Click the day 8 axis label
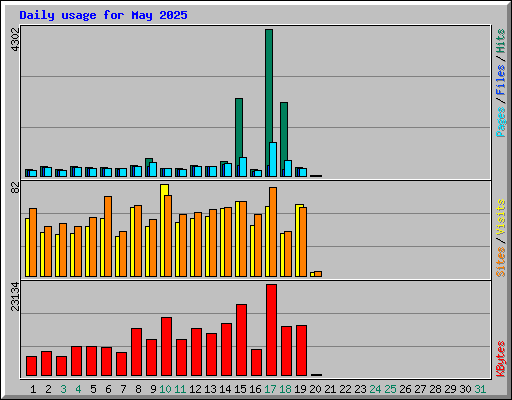The height and width of the screenshot is (400, 512). [x=138, y=389]
